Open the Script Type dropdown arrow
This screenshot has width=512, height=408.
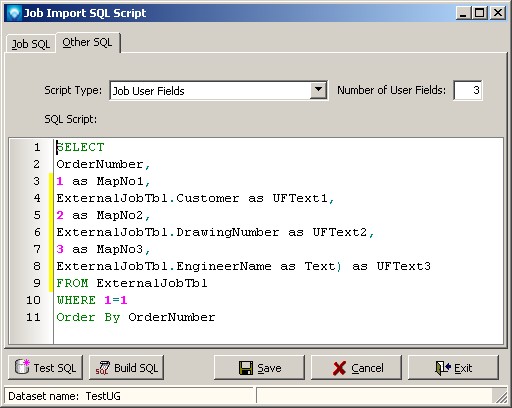click(318, 90)
